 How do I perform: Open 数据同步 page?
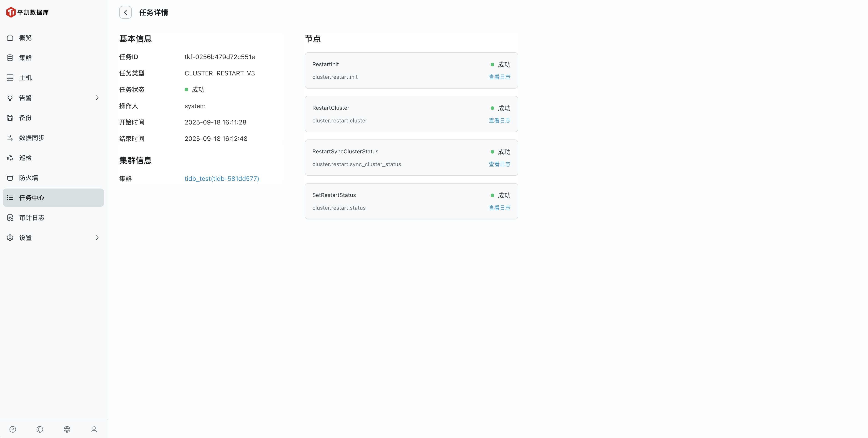[32, 138]
